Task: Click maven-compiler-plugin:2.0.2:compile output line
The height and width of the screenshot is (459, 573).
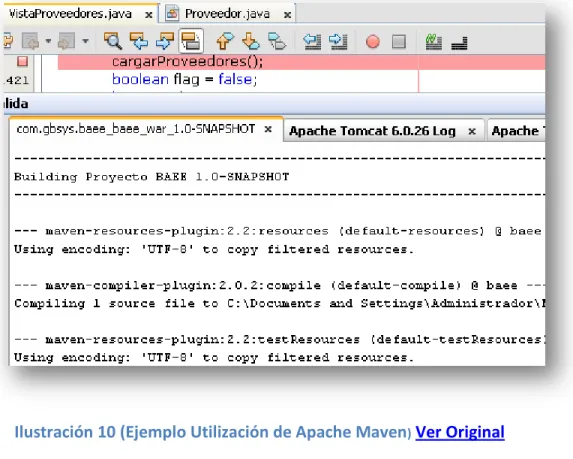Action: tap(280, 285)
